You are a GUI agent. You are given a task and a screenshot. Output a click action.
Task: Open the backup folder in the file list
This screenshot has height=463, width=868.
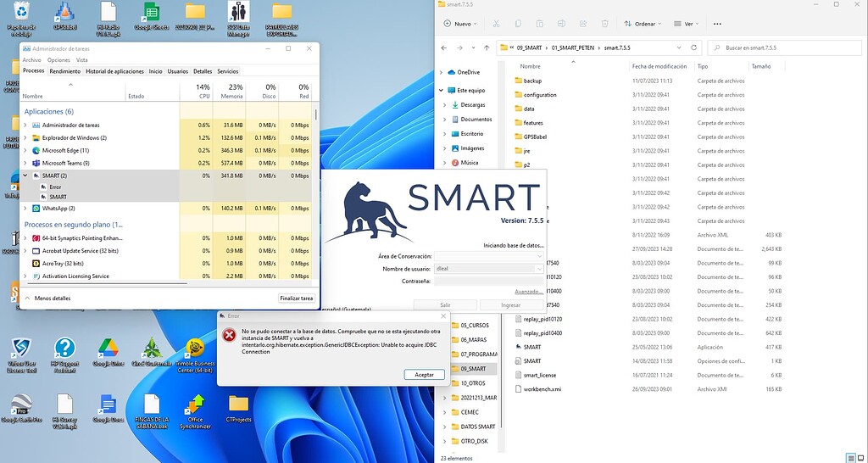[x=532, y=81]
